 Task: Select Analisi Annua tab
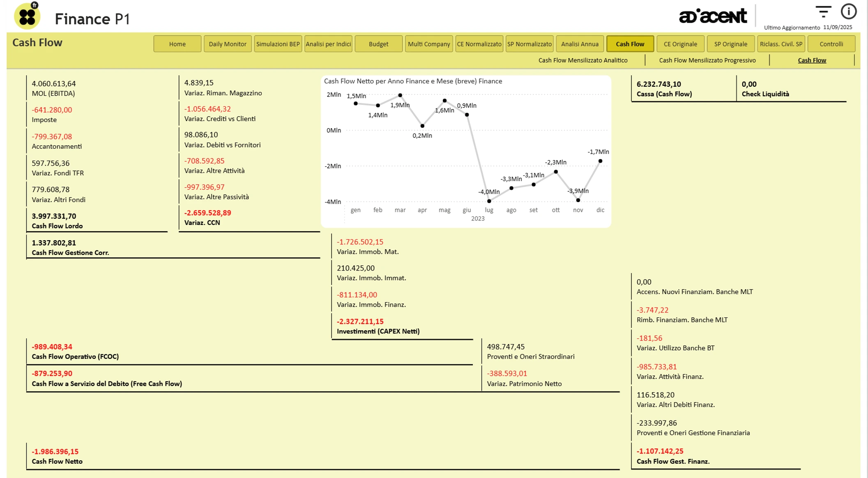[580, 44]
